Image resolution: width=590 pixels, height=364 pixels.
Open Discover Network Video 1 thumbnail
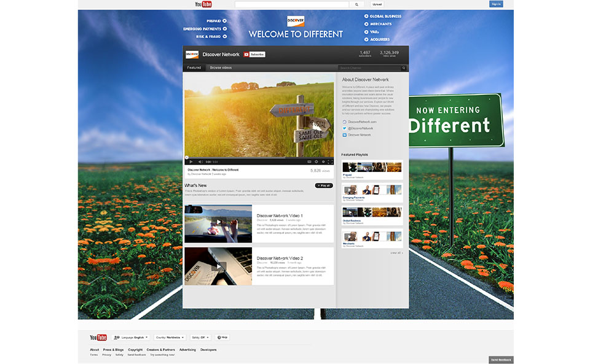(218, 223)
